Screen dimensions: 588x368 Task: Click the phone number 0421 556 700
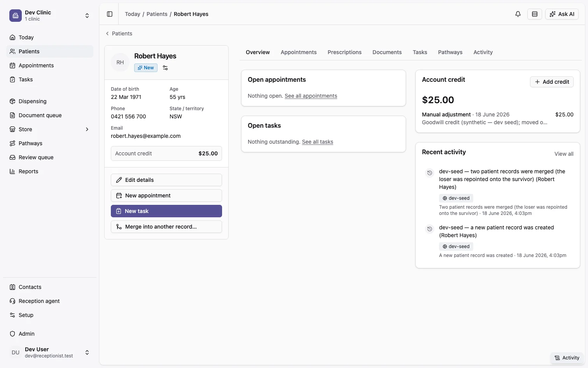click(128, 116)
